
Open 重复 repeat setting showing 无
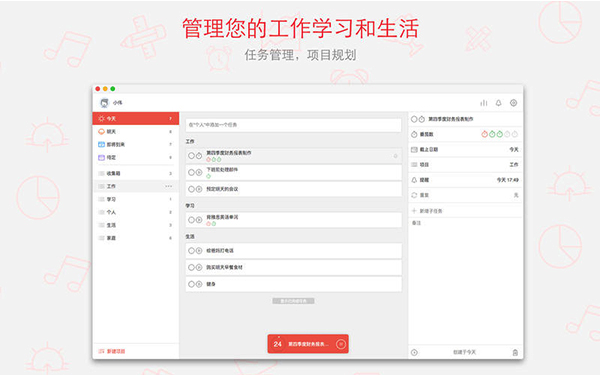[x=465, y=195]
